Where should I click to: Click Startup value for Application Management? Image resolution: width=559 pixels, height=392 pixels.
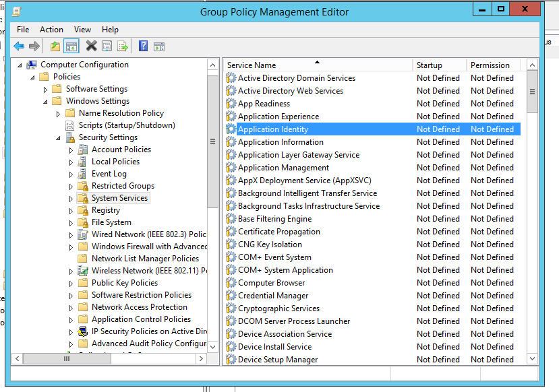[x=438, y=168]
